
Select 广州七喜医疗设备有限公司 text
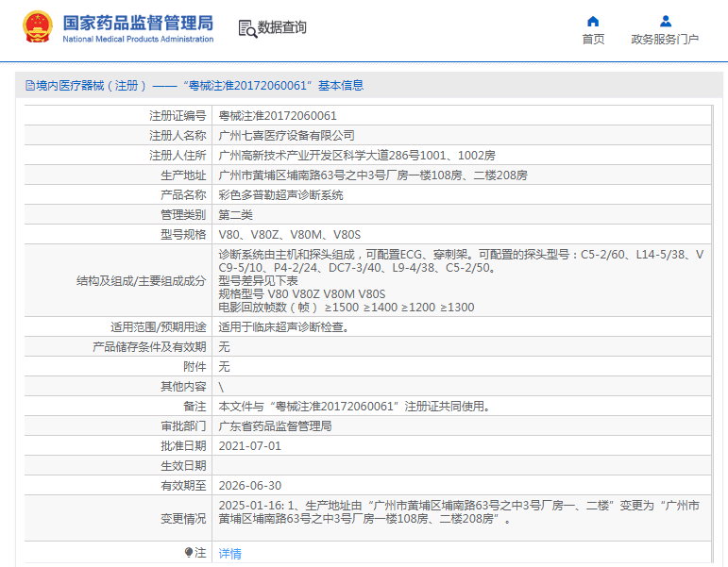[286, 136]
